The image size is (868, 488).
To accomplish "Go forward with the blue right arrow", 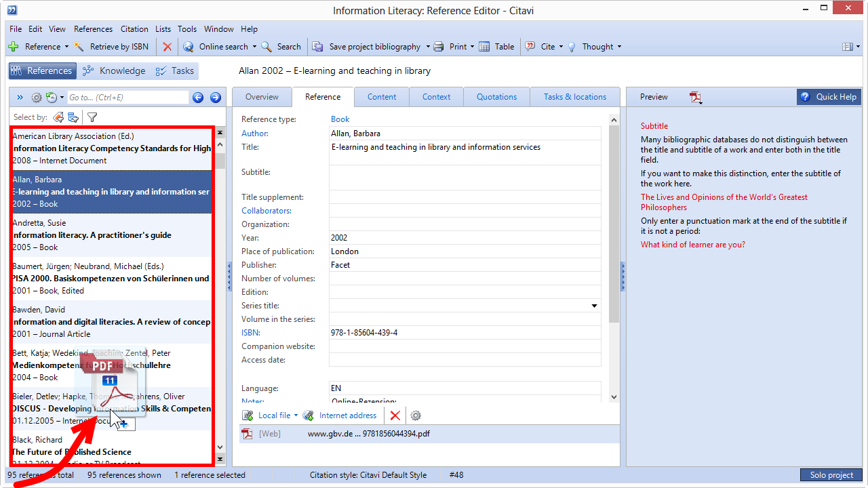I will pyautogui.click(x=216, y=98).
